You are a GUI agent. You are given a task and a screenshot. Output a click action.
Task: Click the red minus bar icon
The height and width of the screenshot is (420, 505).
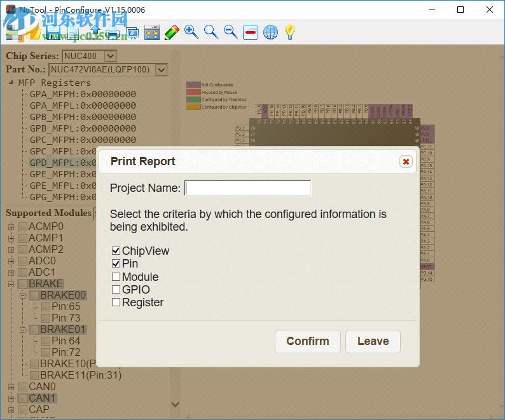pyautogui.click(x=251, y=32)
